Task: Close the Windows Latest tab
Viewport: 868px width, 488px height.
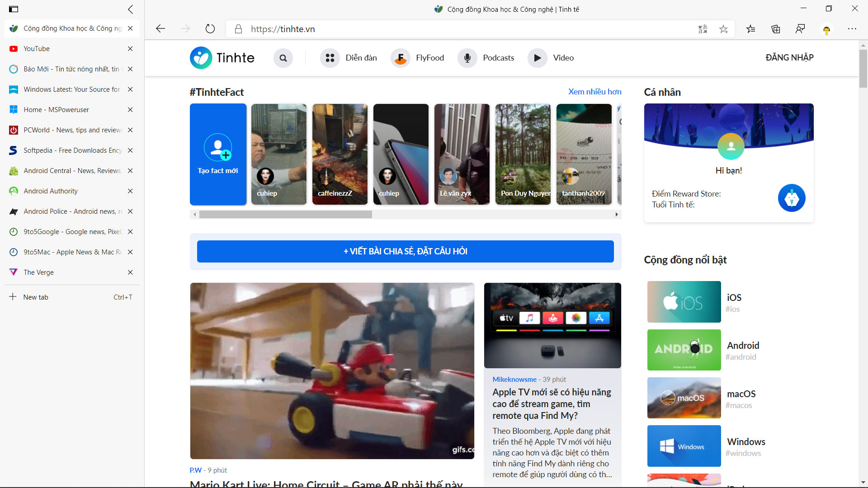Action: (x=130, y=89)
